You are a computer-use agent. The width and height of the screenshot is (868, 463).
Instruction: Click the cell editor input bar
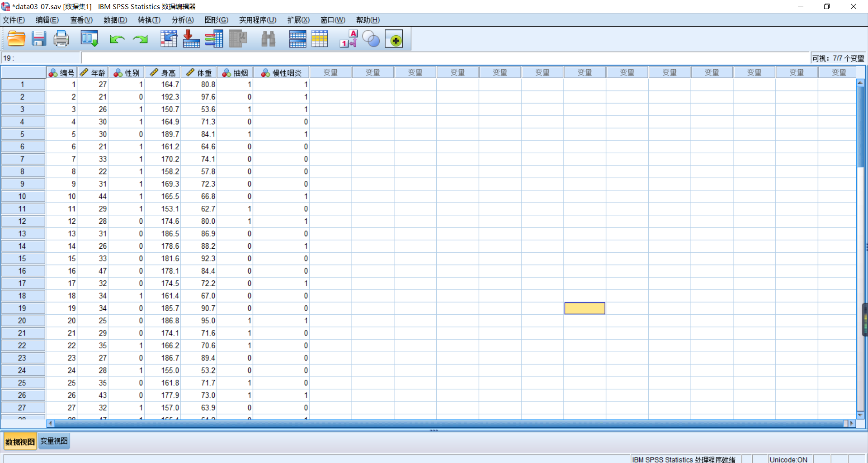pos(445,58)
